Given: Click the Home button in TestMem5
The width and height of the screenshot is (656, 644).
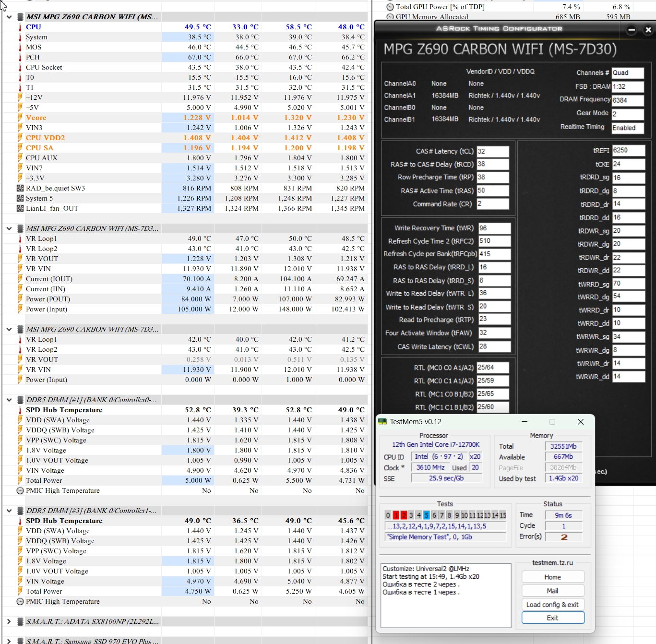Looking at the screenshot, I should coord(553,577).
